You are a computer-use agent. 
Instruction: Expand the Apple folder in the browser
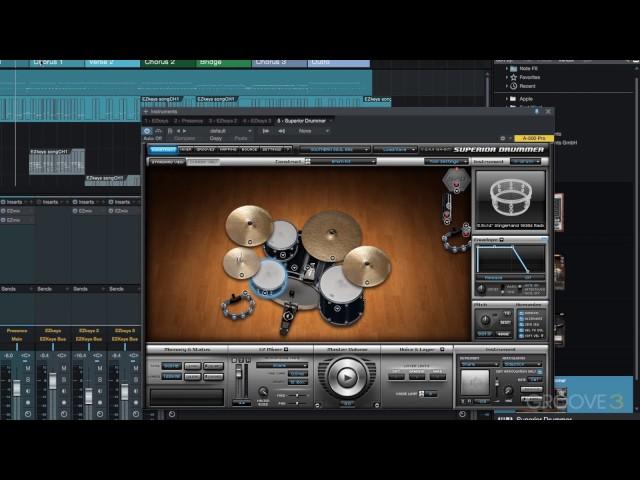[507, 99]
